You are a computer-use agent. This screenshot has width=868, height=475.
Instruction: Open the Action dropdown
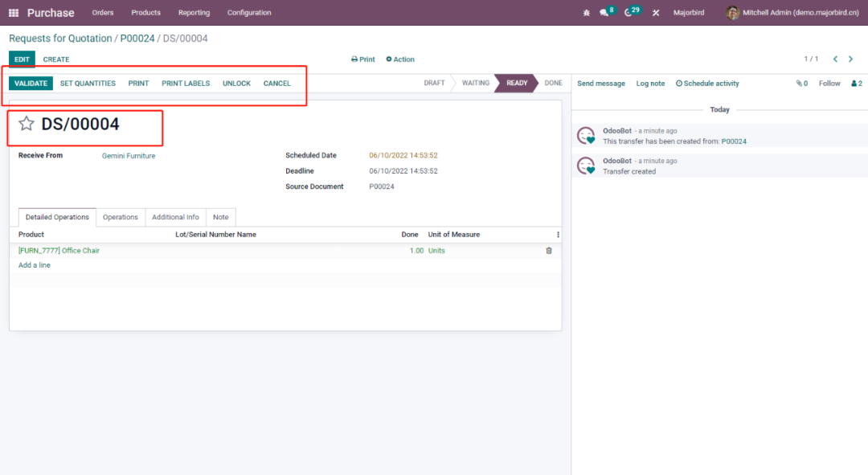click(400, 59)
